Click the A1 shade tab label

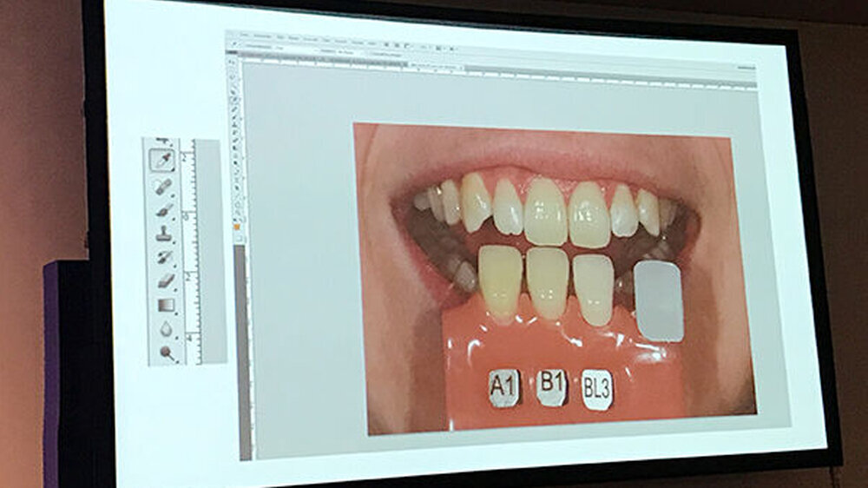pos(504,387)
